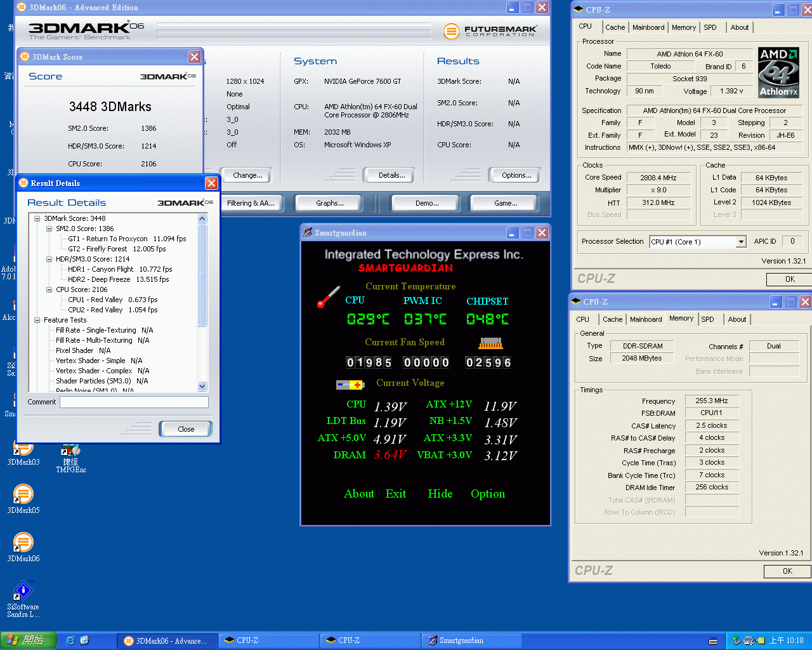Click Smartguardian title bar icon
The width and height of the screenshot is (812, 650).
308,232
